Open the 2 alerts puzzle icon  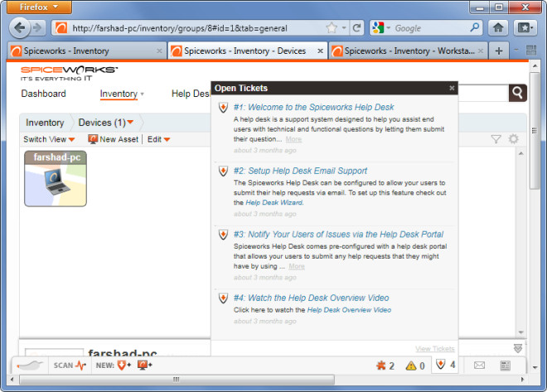(x=385, y=365)
